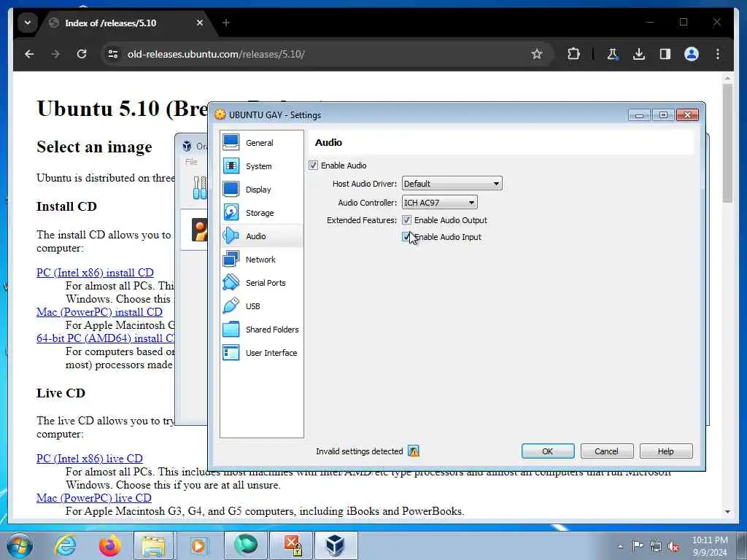
Task: Open Chrome extensions puzzle icon
Action: coord(573,54)
